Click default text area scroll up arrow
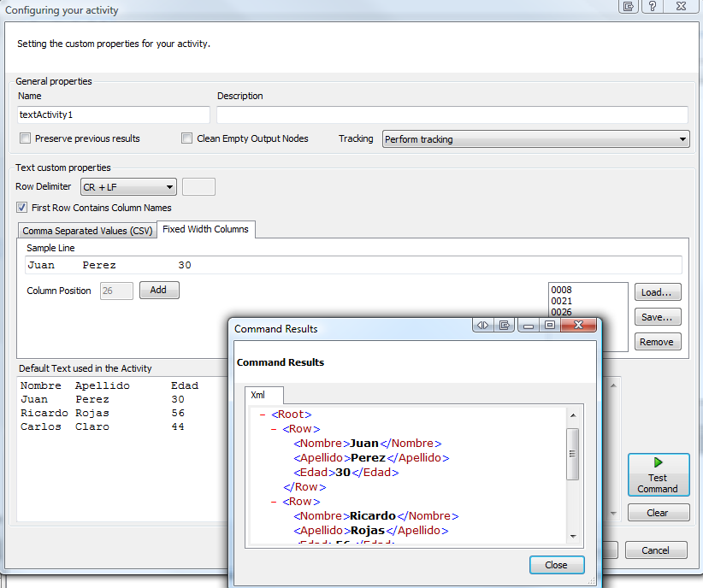 coord(613,385)
